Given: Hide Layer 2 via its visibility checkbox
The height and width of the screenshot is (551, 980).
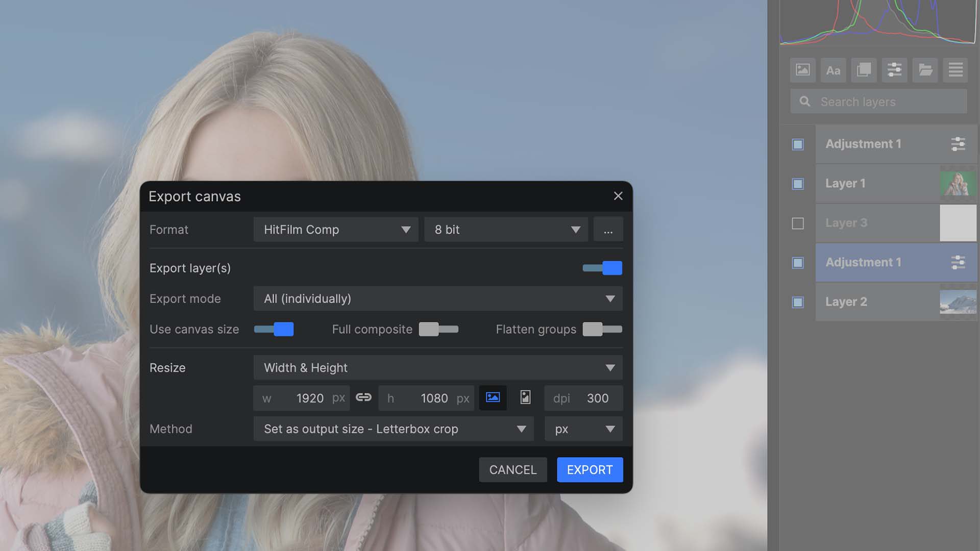Looking at the screenshot, I should click(798, 302).
